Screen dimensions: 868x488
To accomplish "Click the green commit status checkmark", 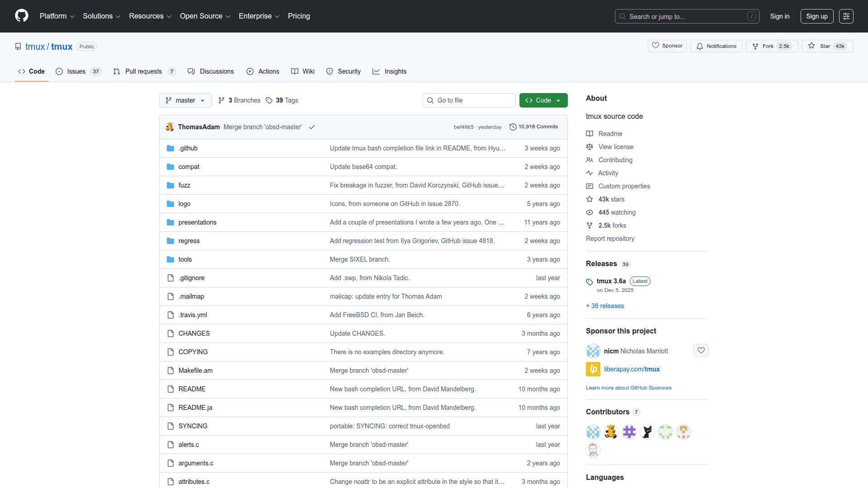I will tap(312, 127).
